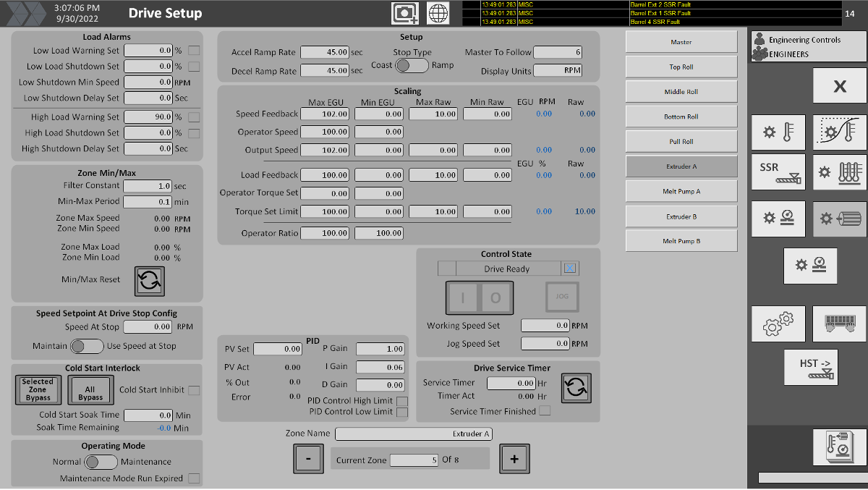Select the Pull Roll drive zone
This screenshot has height=490, width=868.
[x=681, y=142]
